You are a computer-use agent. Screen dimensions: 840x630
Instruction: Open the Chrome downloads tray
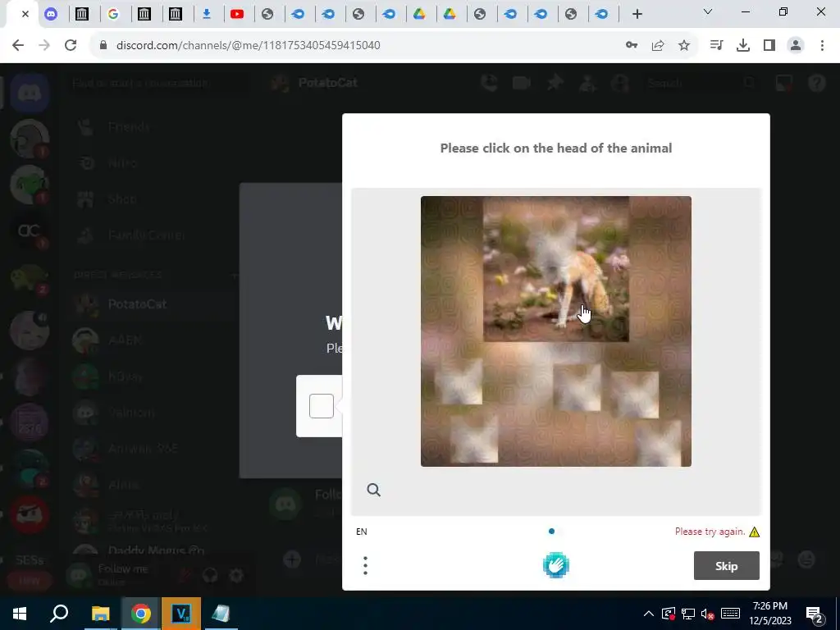point(743,45)
